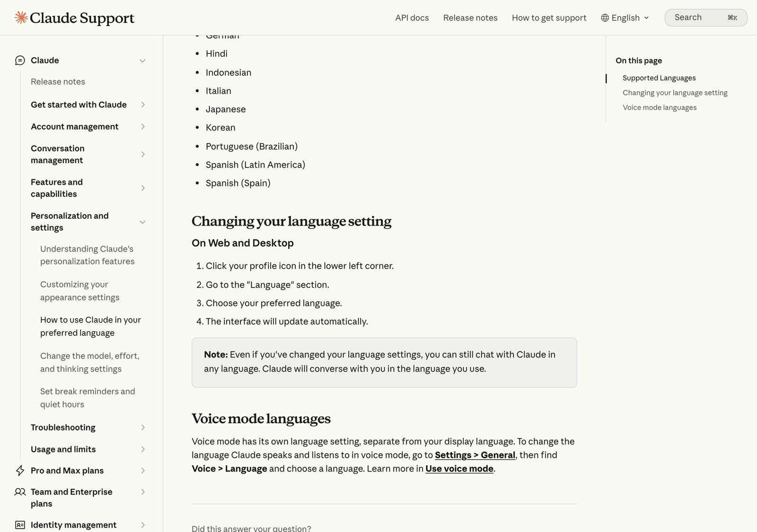
Task: Expand Pro and Max plans chevron
Action: pyautogui.click(x=142, y=471)
